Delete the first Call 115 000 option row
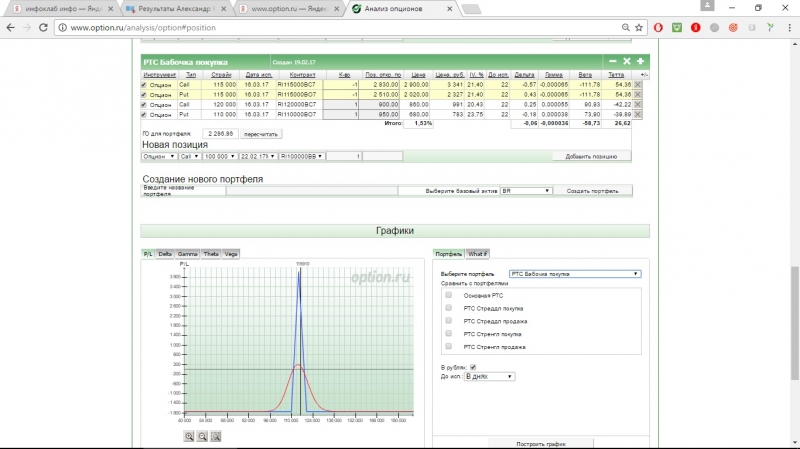The height and width of the screenshot is (449, 800). coord(638,85)
